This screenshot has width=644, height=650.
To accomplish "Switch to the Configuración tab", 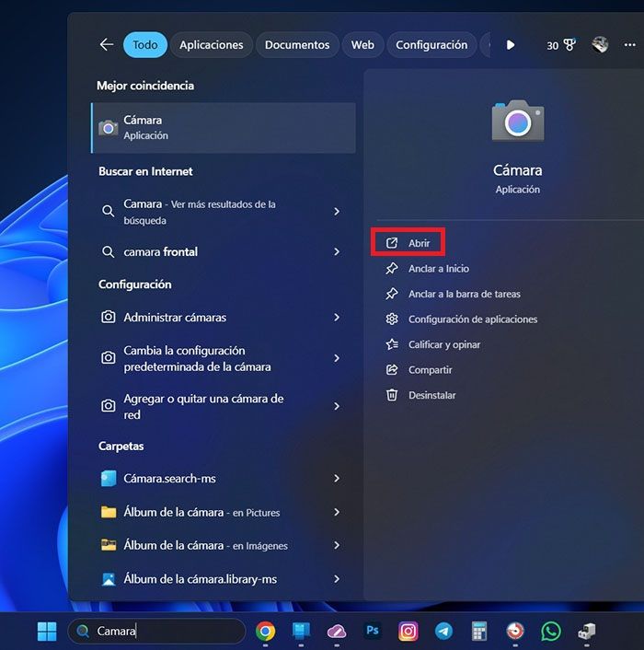I will tap(431, 45).
